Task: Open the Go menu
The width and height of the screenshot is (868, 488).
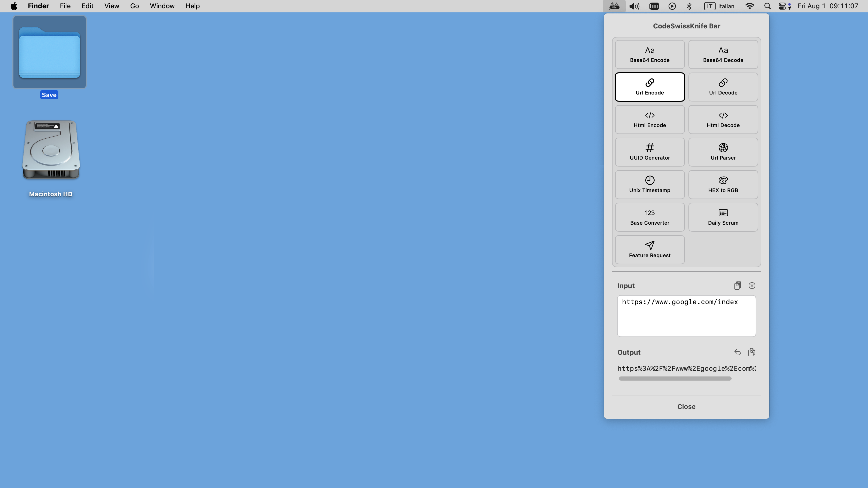Action: (134, 6)
